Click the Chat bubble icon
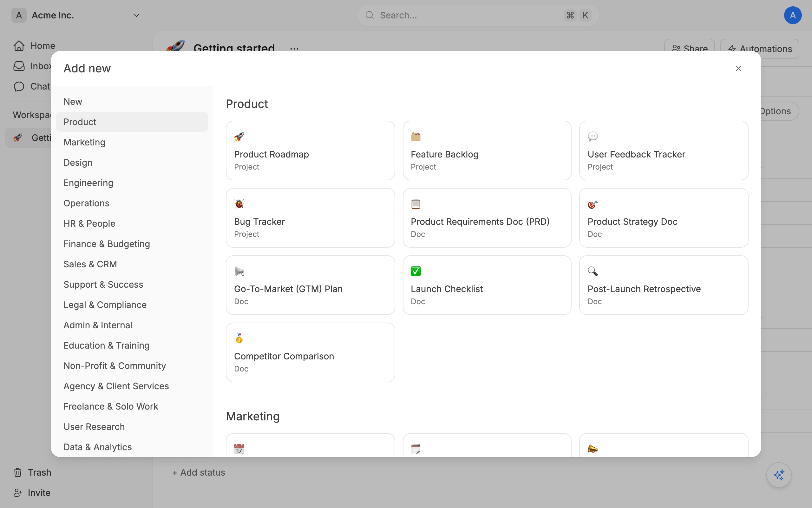Screen dimensions: 812x508 click(x=19, y=86)
